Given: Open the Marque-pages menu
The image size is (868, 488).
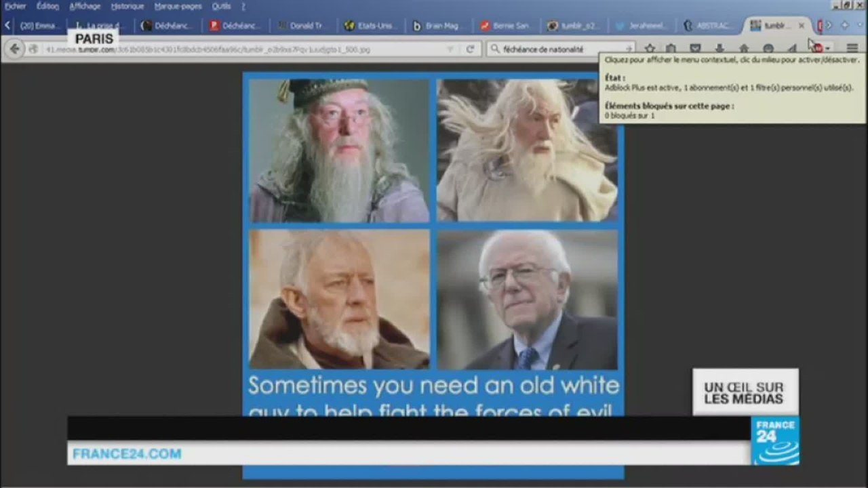Looking at the screenshot, I should pos(178,6).
